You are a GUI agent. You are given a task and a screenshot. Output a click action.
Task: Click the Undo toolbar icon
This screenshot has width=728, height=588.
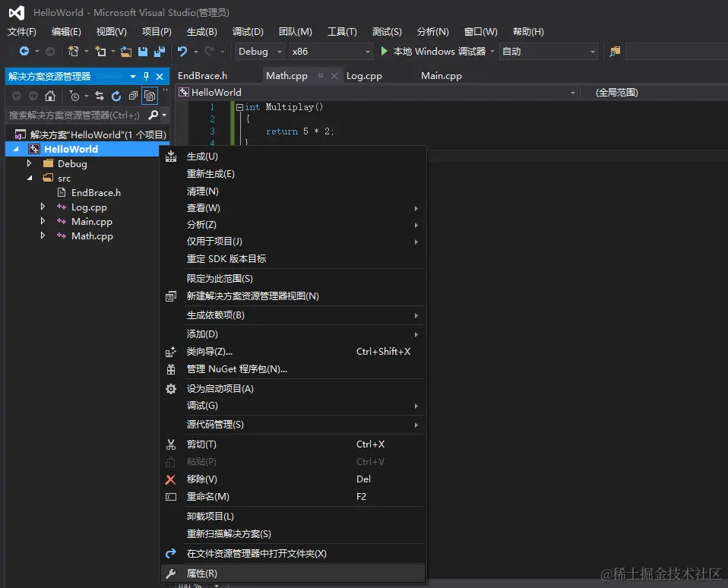click(182, 52)
